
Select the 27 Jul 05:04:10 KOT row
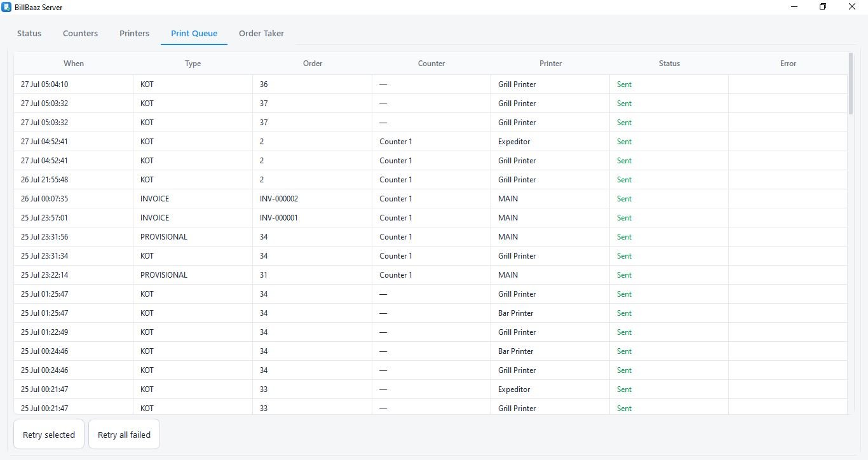[430, 85]
